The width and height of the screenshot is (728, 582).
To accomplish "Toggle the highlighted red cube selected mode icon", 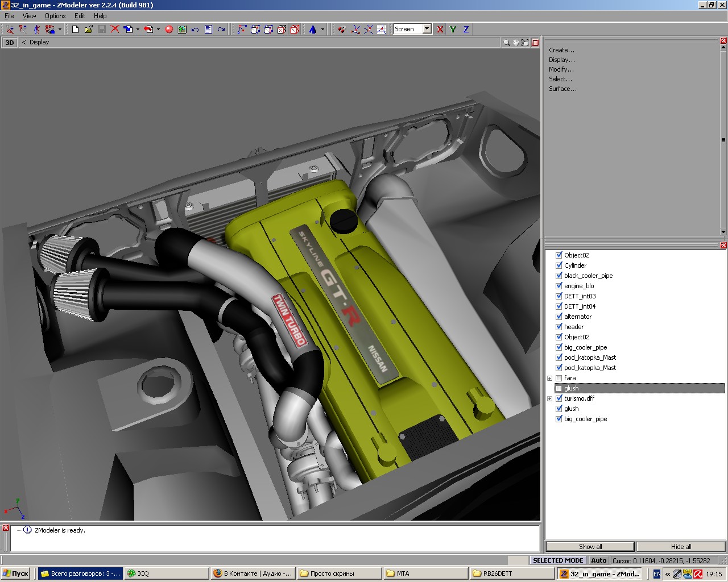I will coord(295,29).
